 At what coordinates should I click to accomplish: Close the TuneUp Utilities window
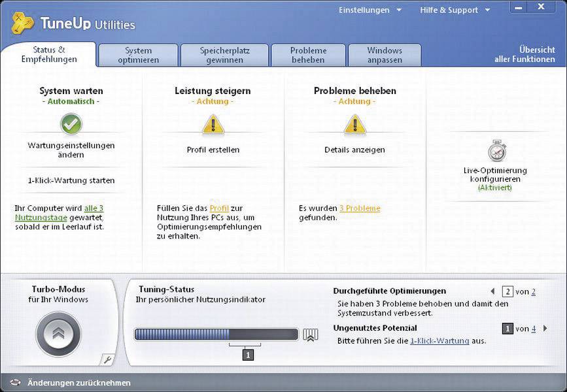[541, 7]
